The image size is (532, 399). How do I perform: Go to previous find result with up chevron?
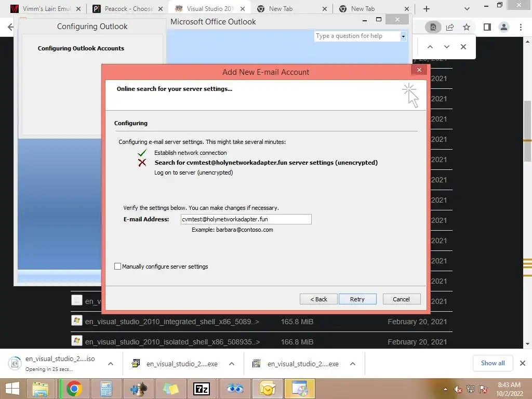(x=430, y=47)
